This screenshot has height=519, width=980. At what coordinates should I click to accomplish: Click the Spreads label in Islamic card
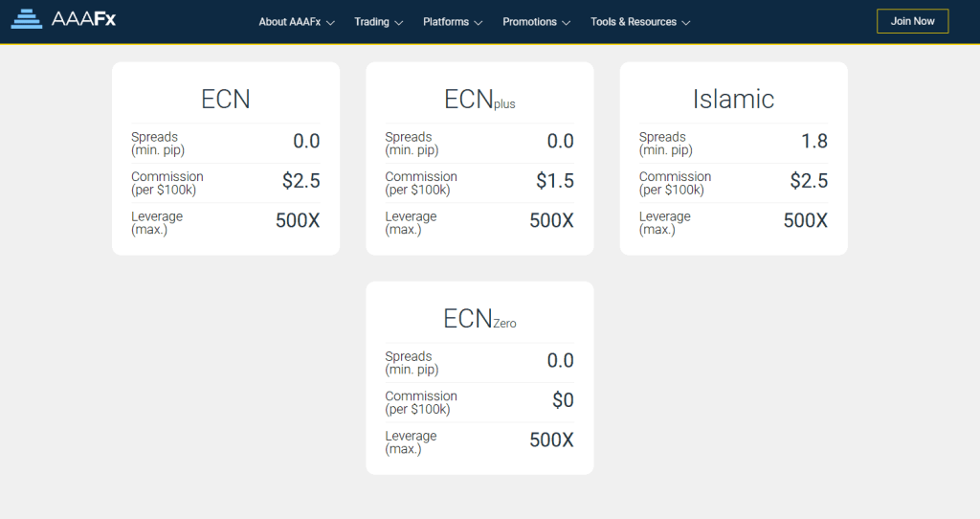pyautogui.click(x=666, y=144)
